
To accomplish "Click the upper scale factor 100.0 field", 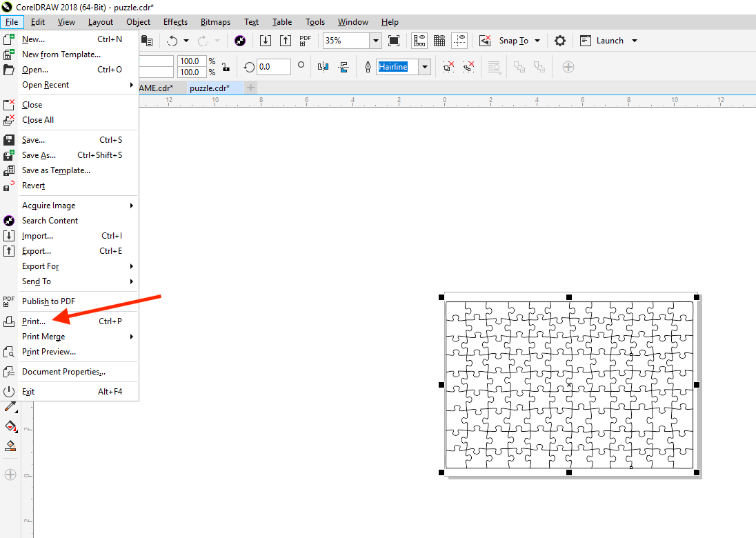I will point(192,61).
